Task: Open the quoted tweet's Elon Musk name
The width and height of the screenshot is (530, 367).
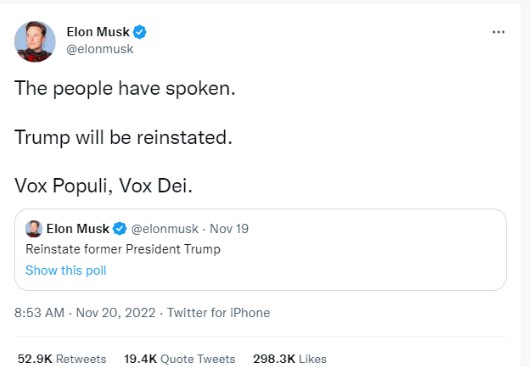Action: [x=78, y=229]
